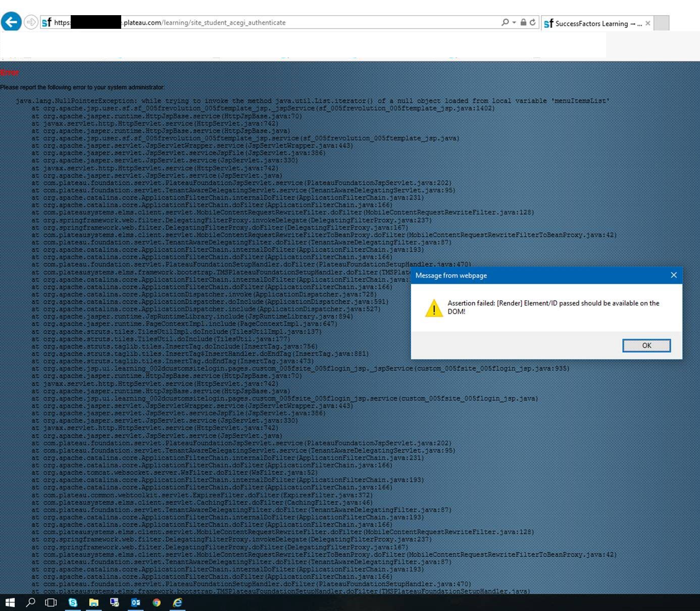Click the assertion failed message text
The height and width of the screenshot is (611, 700).
pos(554,307)
